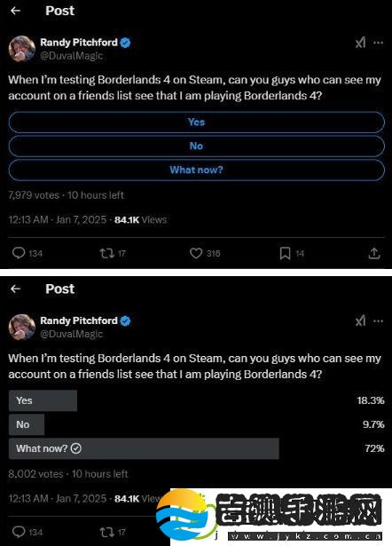Go back using top post's arrow
Image resolution: width=392 pixels, height=546 pixels.
[x=15, y=11]
